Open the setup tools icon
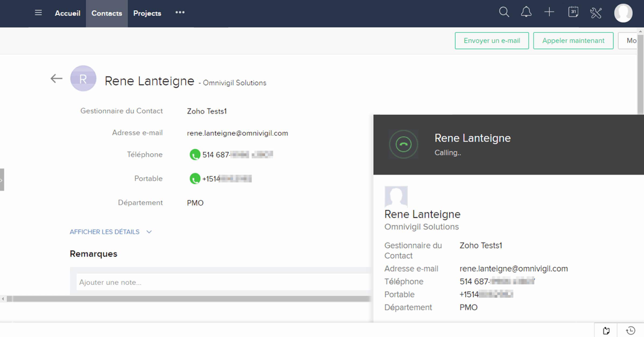The width and height of the screenshot is (644, 337). pyautogui.click(x=596, y=13)
